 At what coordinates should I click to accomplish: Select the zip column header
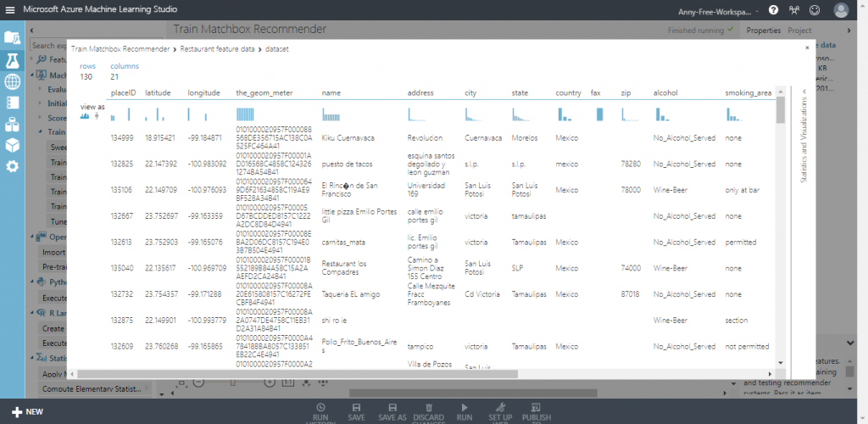626,93
